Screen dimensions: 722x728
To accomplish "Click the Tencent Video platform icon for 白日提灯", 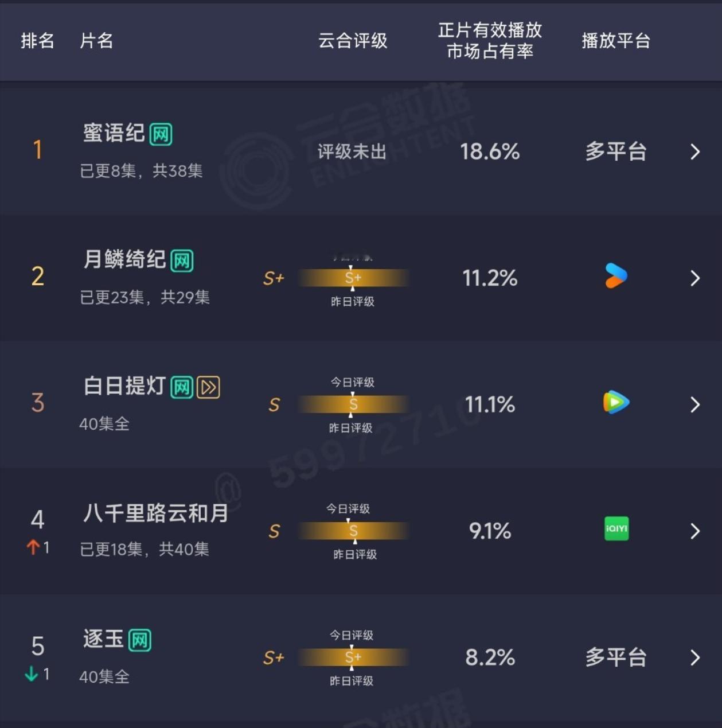I will [x=615, y=403].
